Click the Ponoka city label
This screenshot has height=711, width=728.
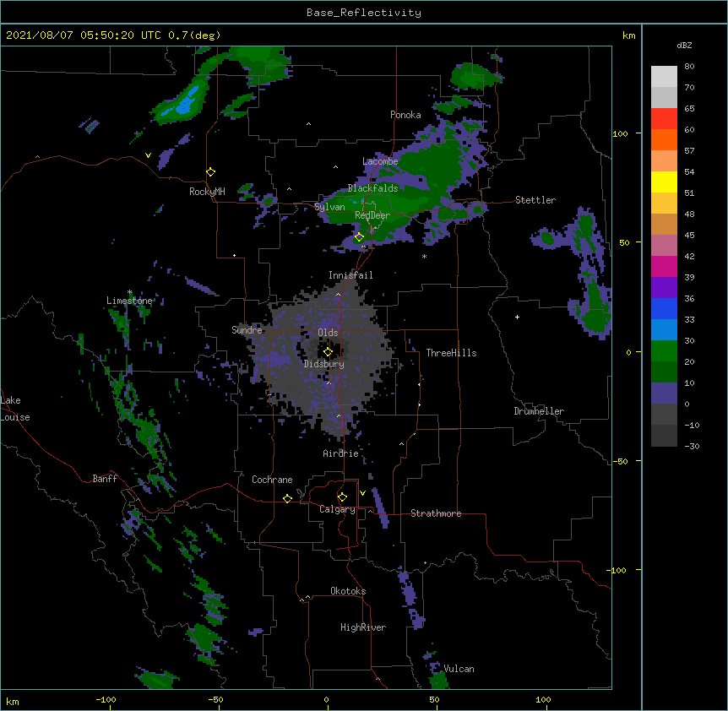click(405, 115)
